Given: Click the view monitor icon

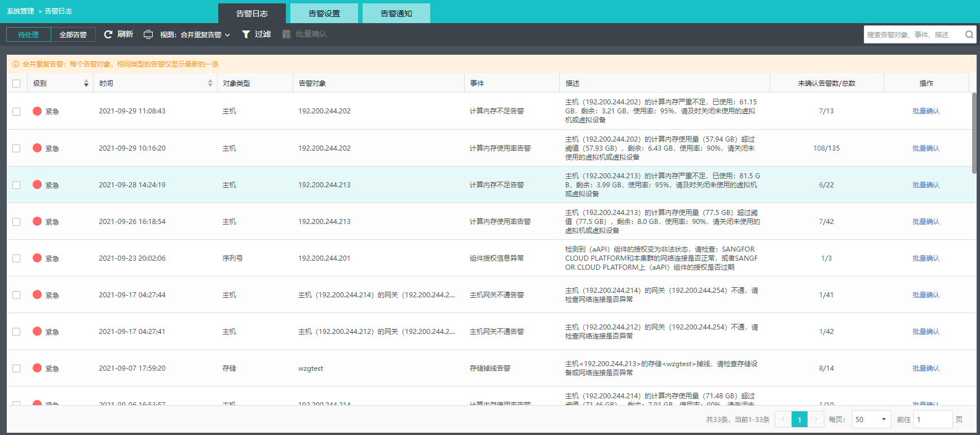Looking at the screenshot, I should tap(148, 34).
